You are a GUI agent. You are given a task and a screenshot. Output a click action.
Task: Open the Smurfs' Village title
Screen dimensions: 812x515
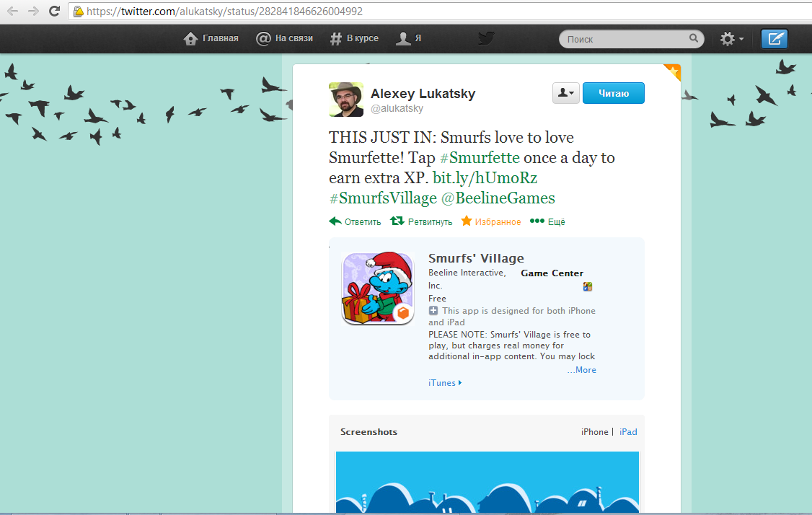pos(476,258)
